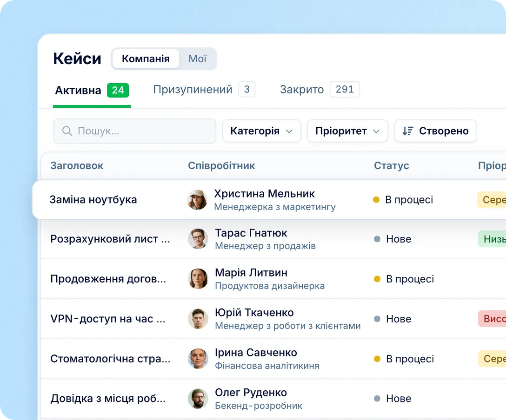
Task: Expand the Пріоритет filter dropdown
Action: [347, 131]
